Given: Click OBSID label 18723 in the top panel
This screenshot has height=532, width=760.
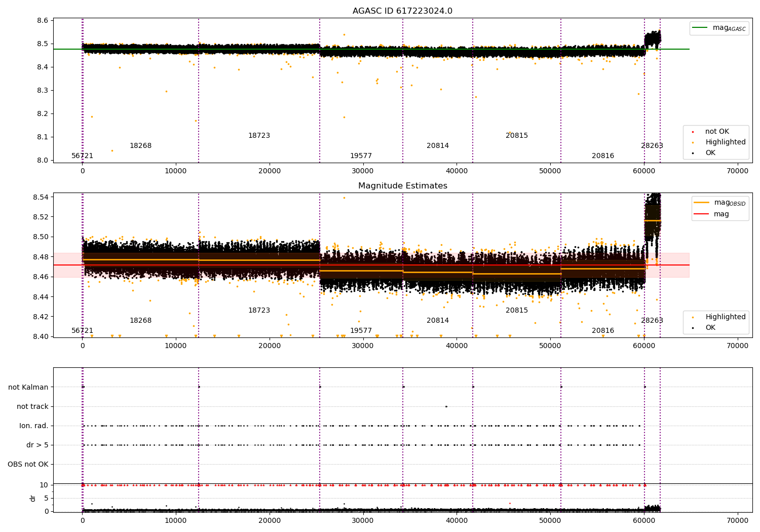Looking at the screenshot, I should pyautogui.click(x=259, y=136).
